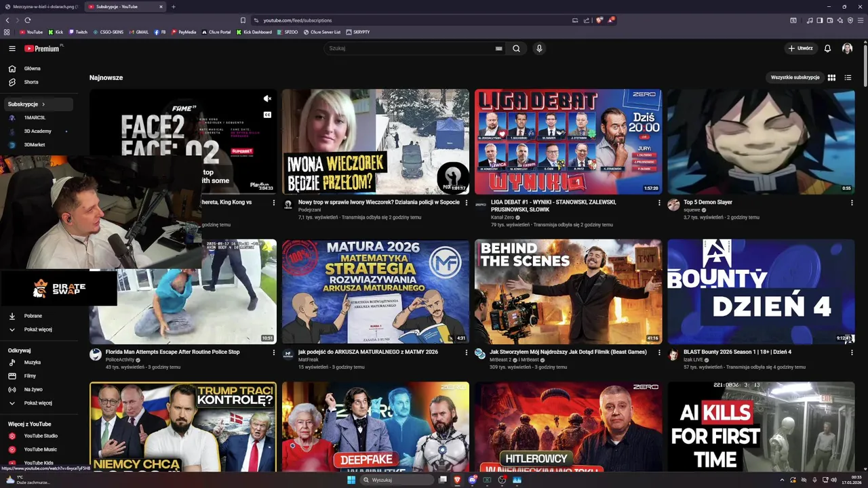Open options for Top 5 Demon Slayer

[x=851, y=203]
